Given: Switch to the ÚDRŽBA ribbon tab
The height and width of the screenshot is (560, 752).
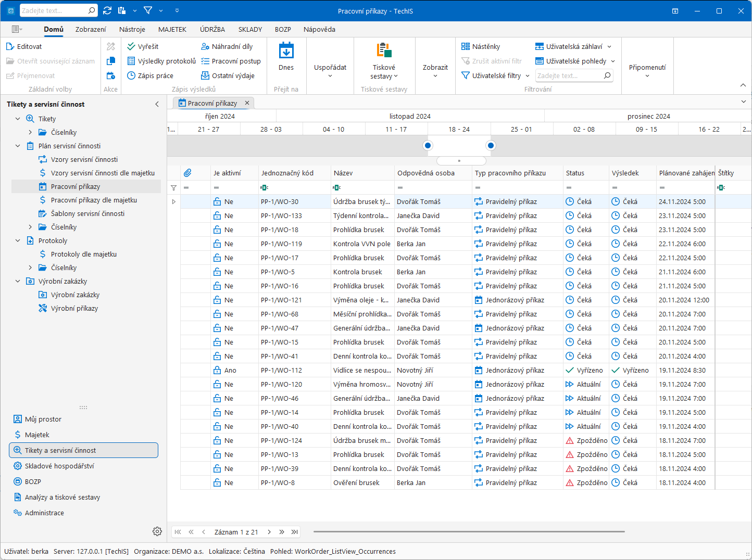Looking at the screenshot, I should click(x=212, y=29).
